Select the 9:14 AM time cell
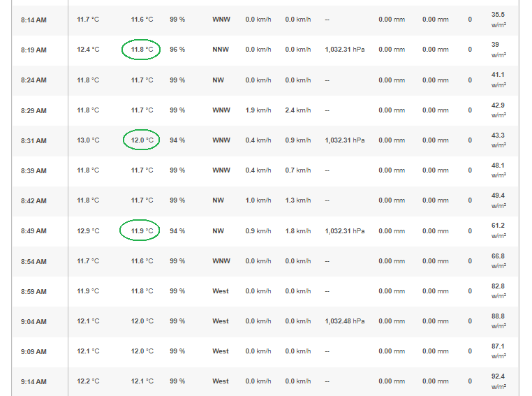 pos(34,382)
